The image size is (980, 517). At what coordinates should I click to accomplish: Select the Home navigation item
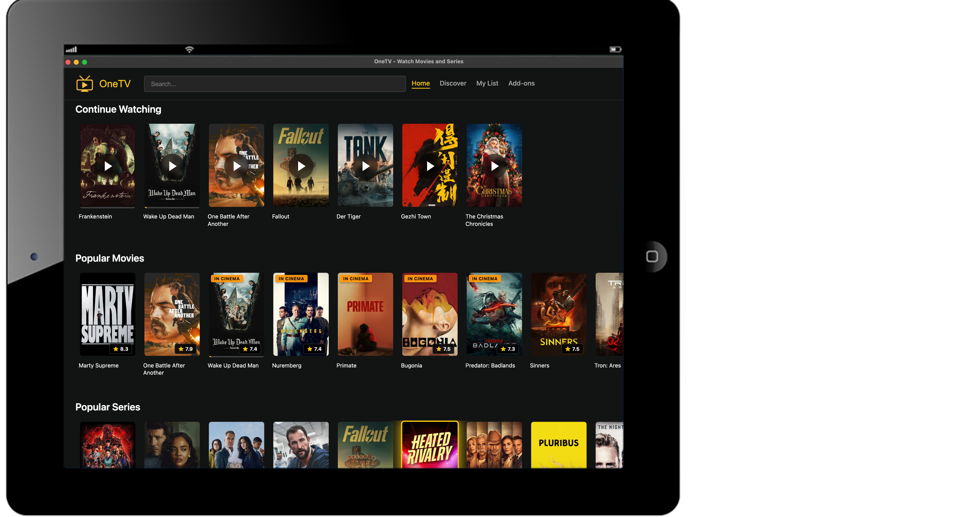[x=420, y=83]
